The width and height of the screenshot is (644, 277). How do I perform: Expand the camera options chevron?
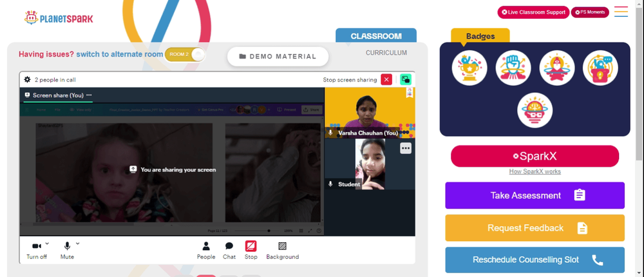(47, 244)
